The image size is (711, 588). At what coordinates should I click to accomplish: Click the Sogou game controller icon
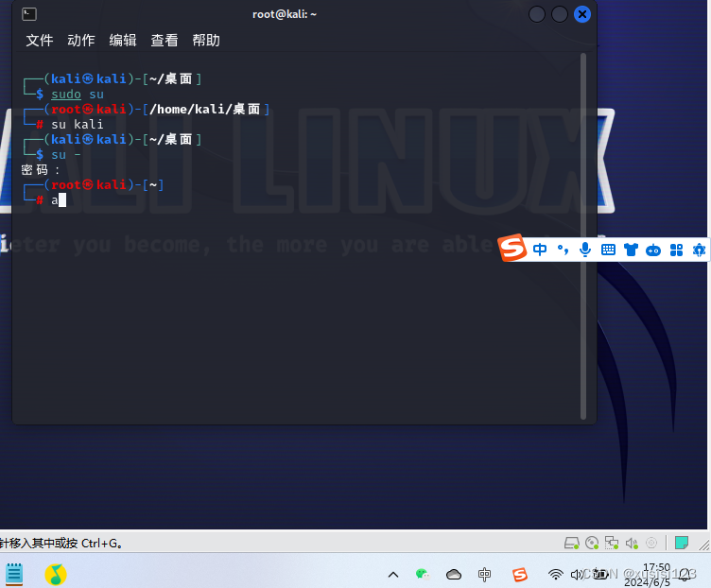click(653, 250)
